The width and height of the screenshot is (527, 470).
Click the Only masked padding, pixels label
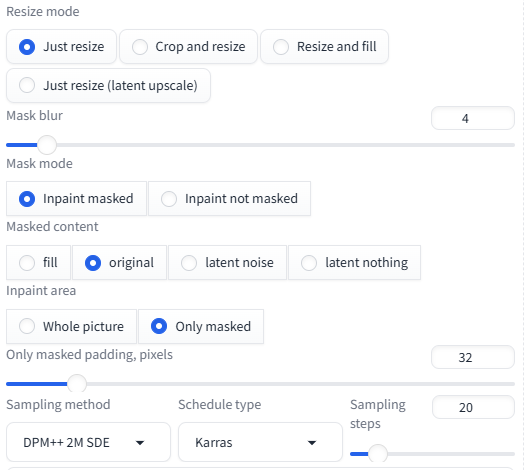[x=89, y=355]
